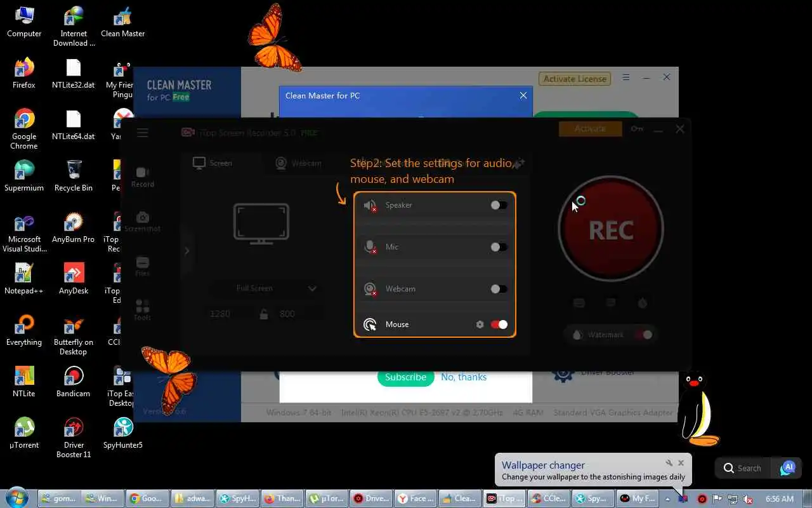Show hidden system tray icons arrow
This screenshot has width=812, height=508.
coord(667,499)
